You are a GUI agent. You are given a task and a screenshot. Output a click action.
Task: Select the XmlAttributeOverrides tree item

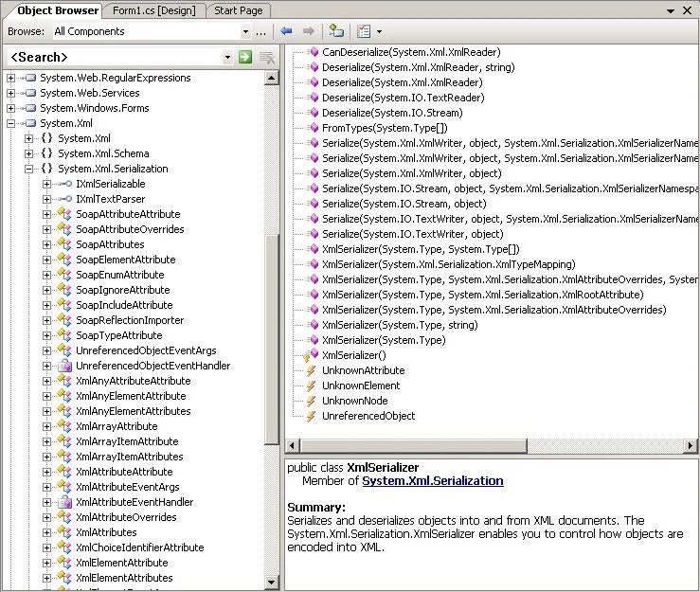tap(126, 518)
